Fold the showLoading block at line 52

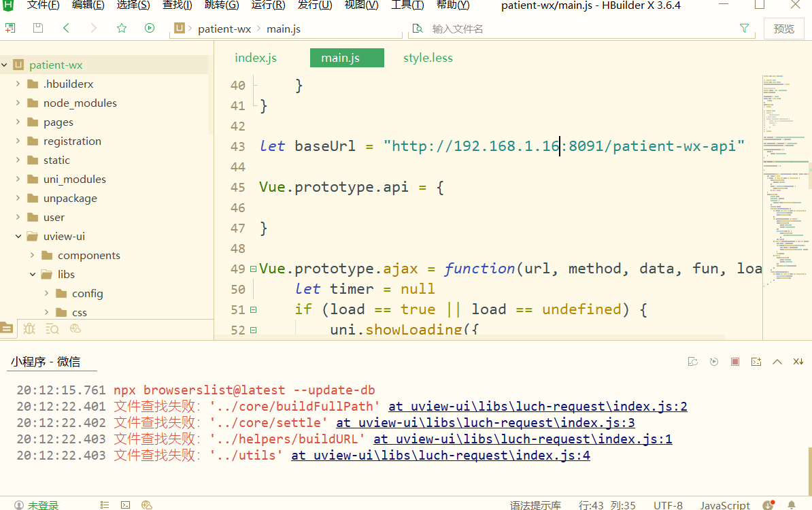[253, 330]
